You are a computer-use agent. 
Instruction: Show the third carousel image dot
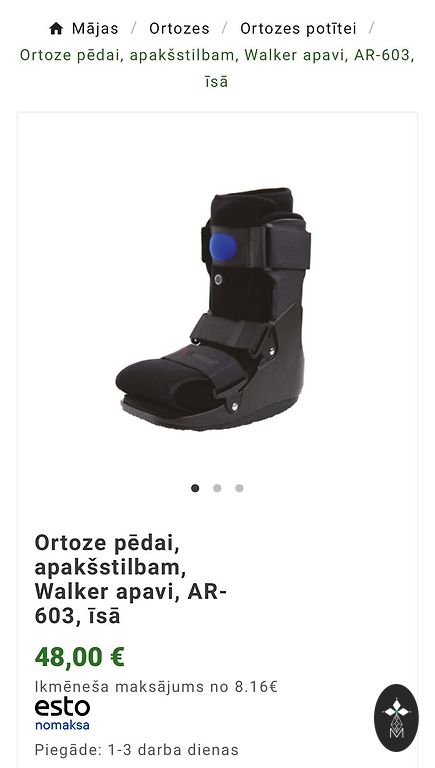(x=239, y=488)
